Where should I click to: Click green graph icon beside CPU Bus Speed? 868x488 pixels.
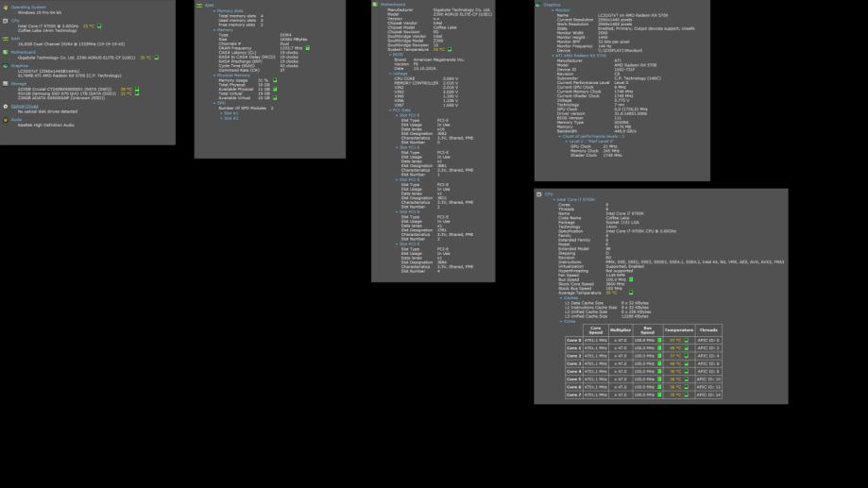click(x=631, y=279)
